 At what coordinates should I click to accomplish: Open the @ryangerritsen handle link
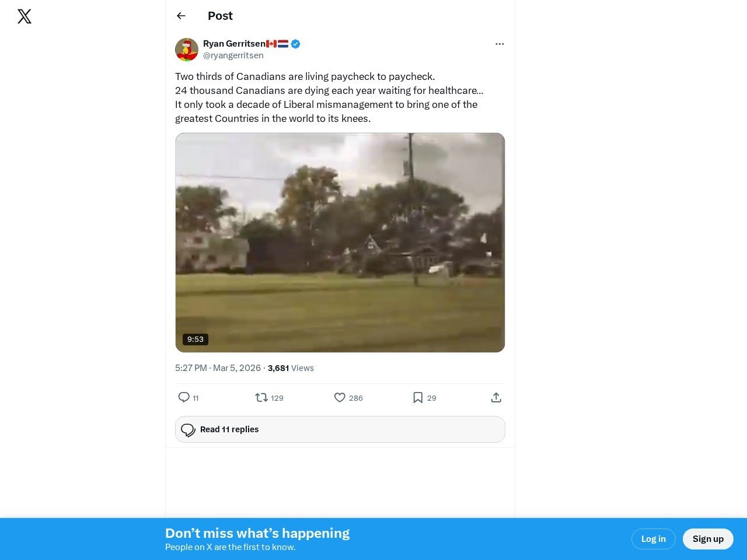click(x=233, y=55)
